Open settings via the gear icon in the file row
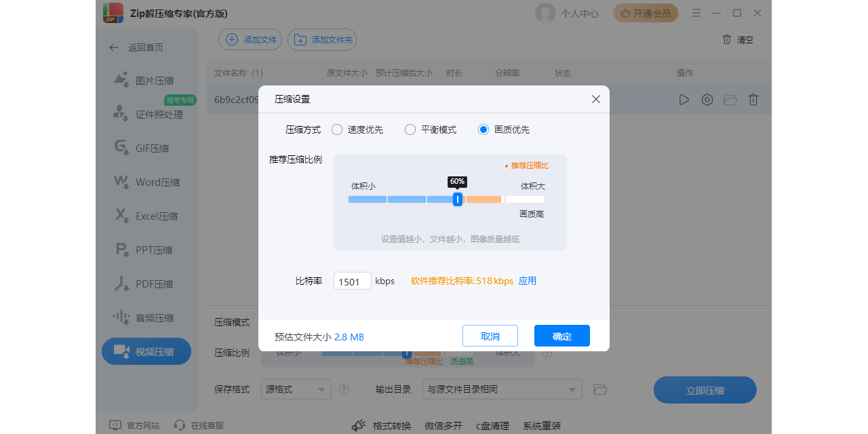Screen dimensions: 868x434 point(707,99)
